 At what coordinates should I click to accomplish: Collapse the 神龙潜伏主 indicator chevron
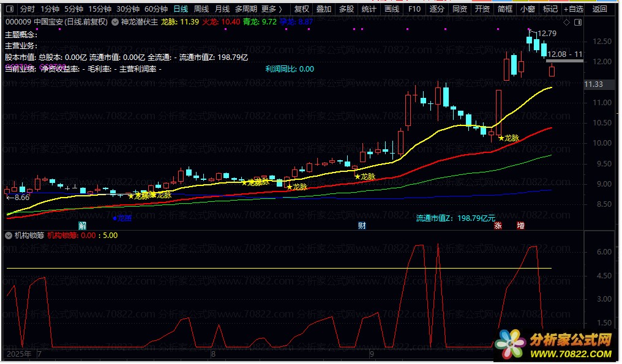[114, 22]
